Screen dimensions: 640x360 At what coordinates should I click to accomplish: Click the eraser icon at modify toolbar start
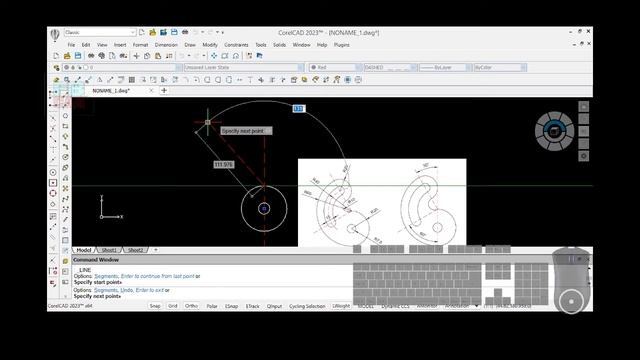click(x=56, y=80)
